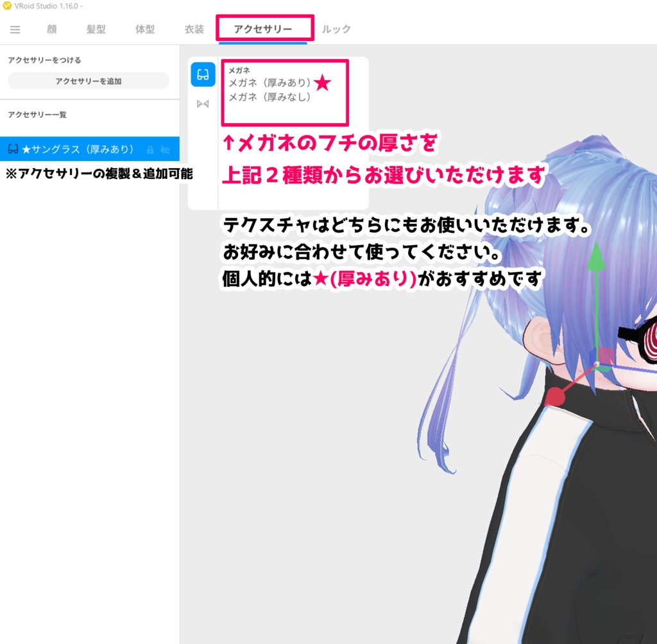Viewport: 657px width, 644px height.
Task: Click the アクセサリーを追加 add accessory button
Action: 88,81
